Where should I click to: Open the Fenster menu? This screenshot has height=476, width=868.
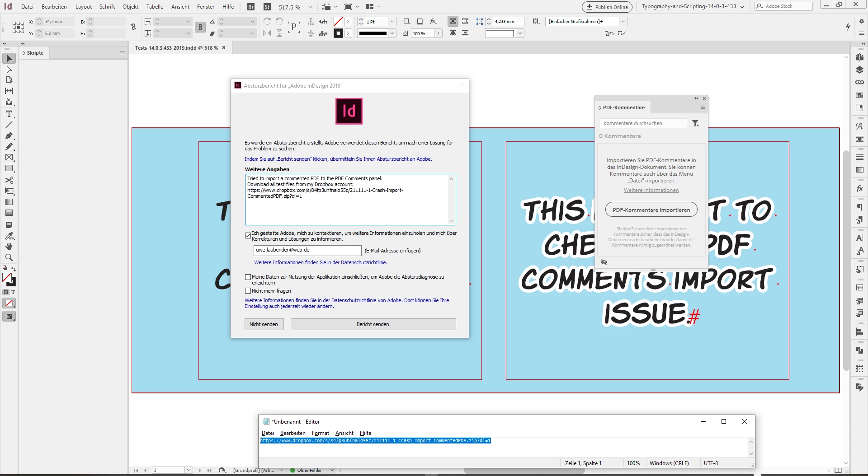(206, 7)
